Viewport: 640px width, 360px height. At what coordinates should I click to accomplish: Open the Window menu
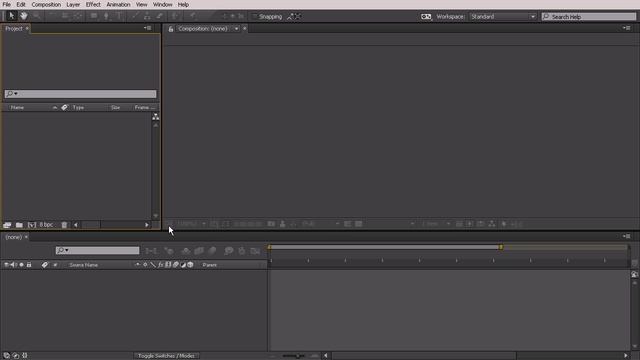tap(162, 4)
